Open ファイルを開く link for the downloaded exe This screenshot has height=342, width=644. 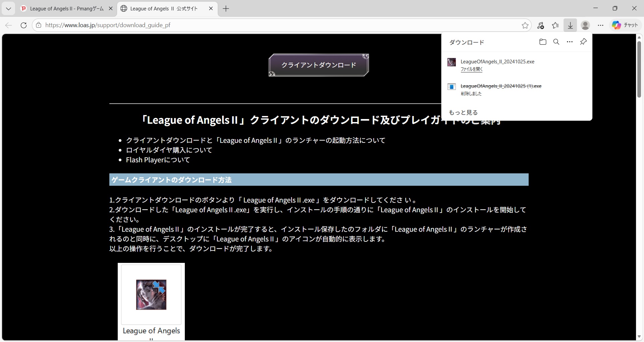[x=472, y=69]
